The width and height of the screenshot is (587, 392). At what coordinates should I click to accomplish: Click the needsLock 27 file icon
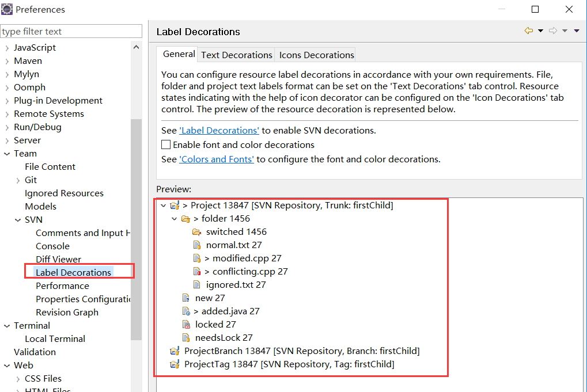(x=186, y=338)
